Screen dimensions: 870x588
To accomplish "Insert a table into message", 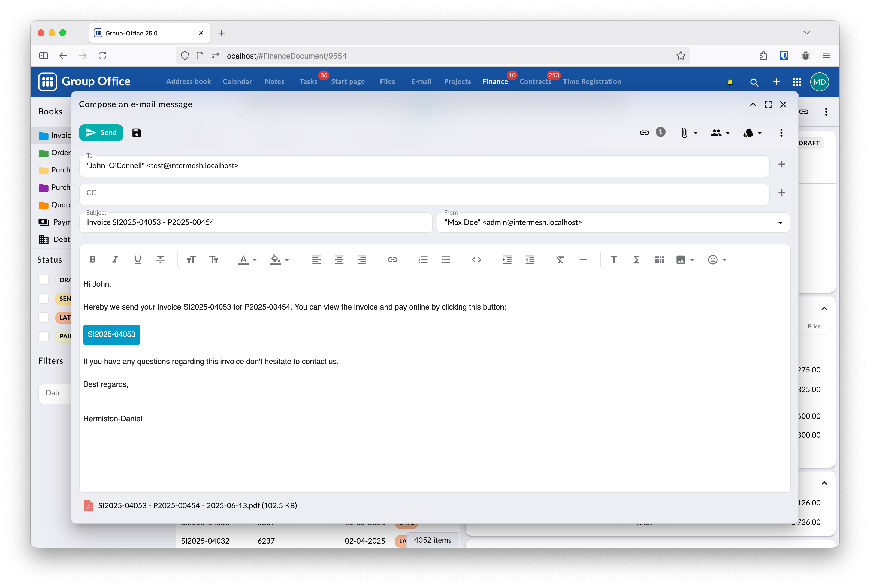I will (x=659, y=259).
